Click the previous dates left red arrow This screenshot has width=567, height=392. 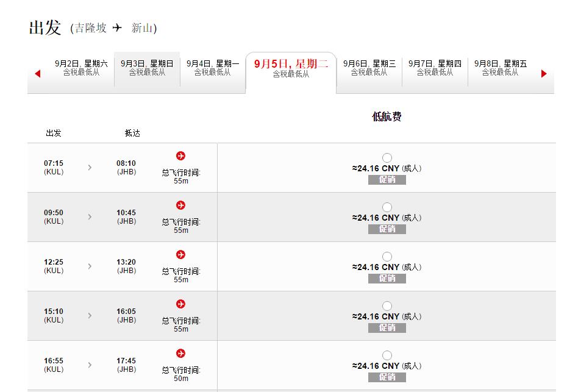point(38,74)
